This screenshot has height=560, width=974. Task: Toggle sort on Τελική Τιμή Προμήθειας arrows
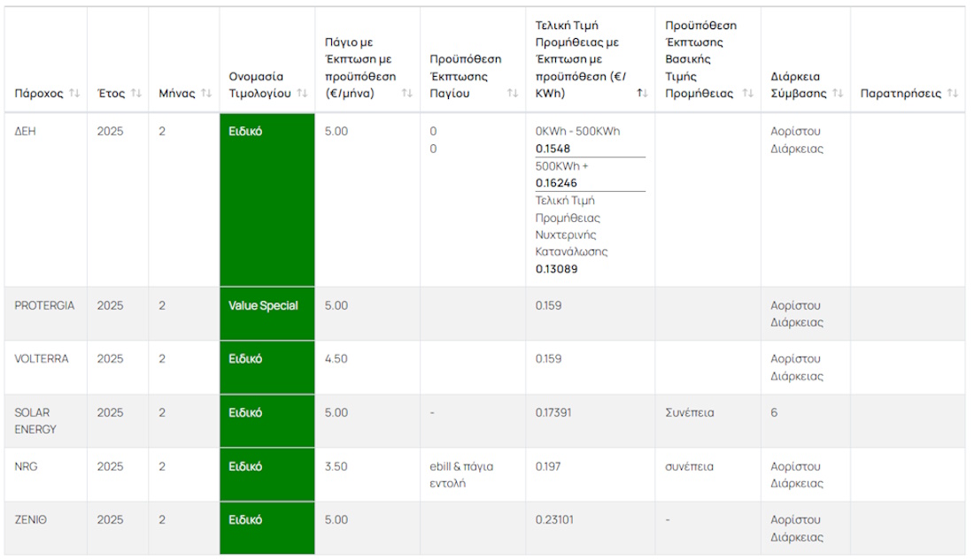[642, 94]
